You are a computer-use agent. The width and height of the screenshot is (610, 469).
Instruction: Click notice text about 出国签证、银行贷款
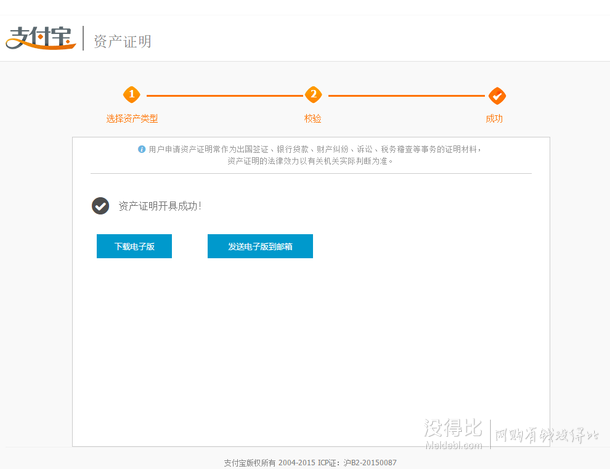[314, 149]
